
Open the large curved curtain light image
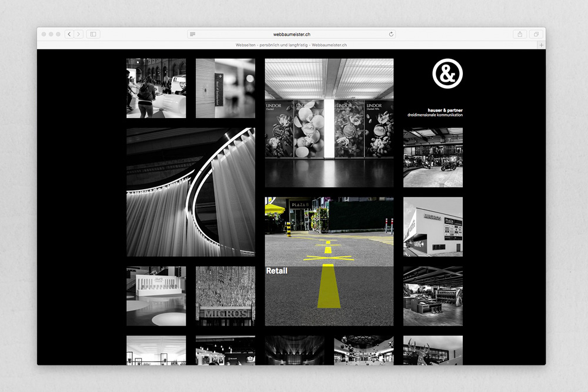click(191, 192)
